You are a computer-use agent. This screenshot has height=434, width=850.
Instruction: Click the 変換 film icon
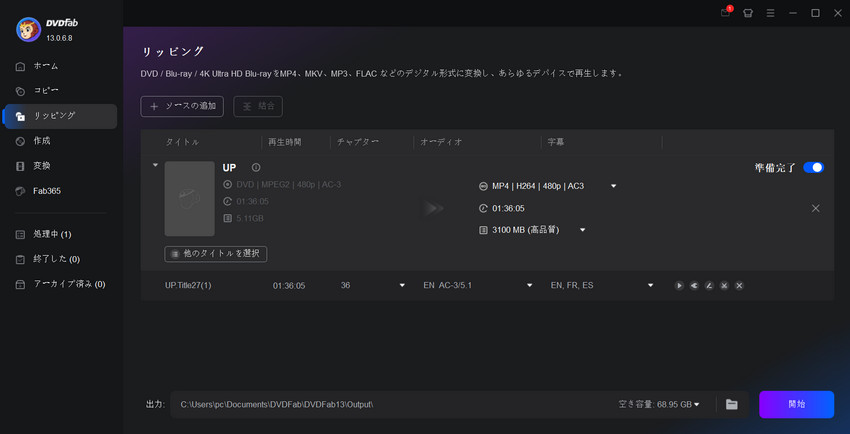[x=21, y=166]
